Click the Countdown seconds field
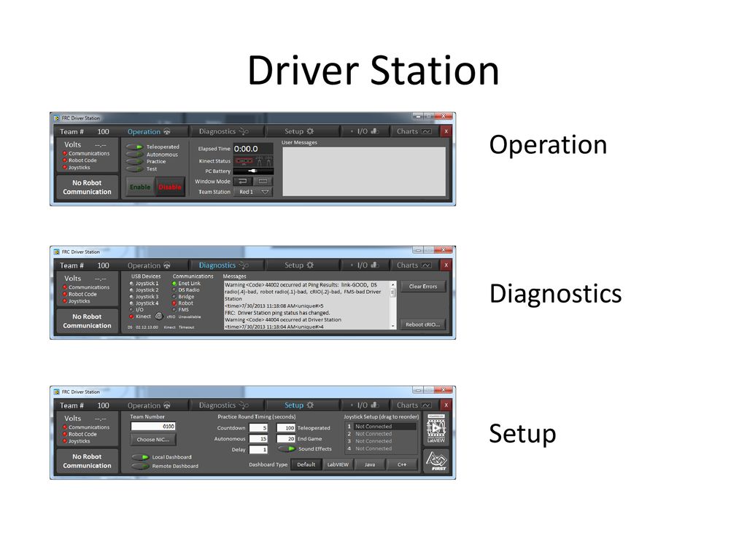Screen dimensions: 747x560 (258, 427)
